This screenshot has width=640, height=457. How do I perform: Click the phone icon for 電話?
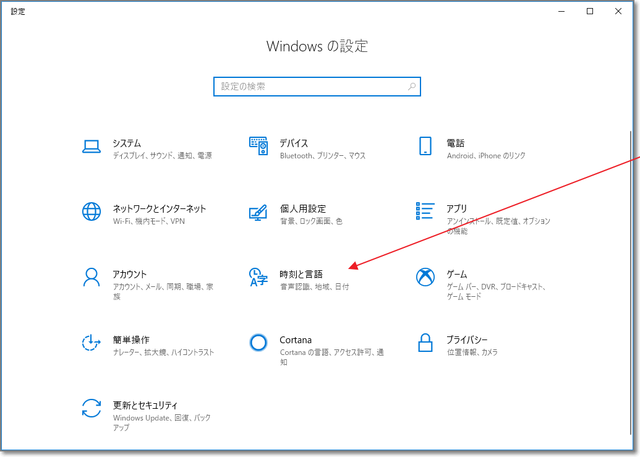425,148
